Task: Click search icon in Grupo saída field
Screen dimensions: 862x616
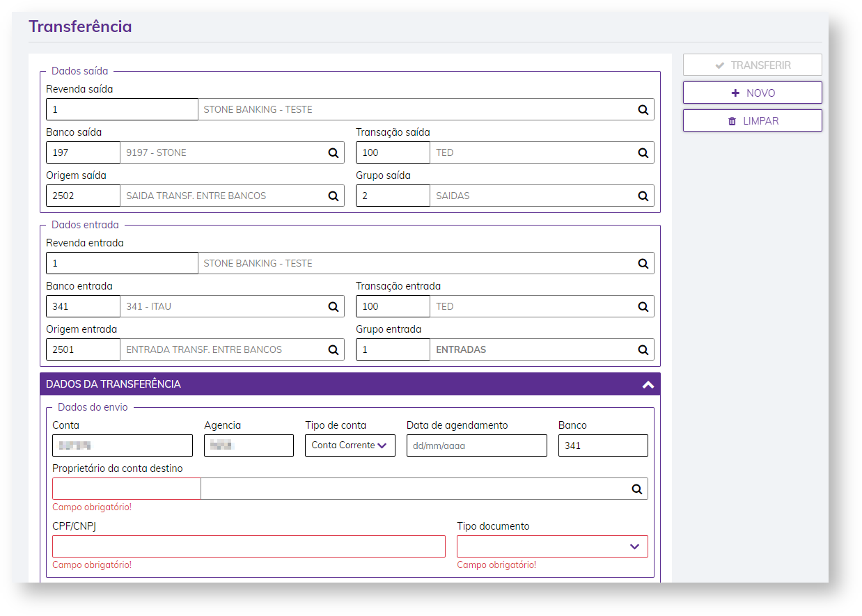Action: click(643, 196)
